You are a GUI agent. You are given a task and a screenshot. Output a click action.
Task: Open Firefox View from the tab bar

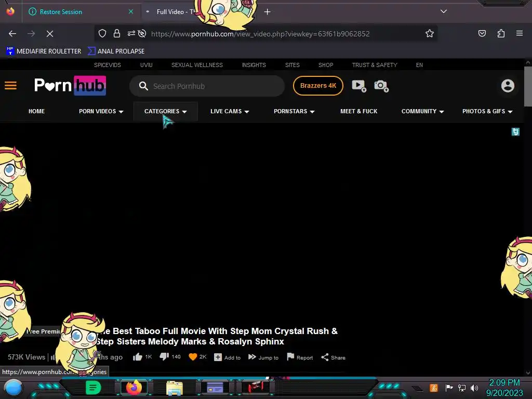click(x=10, y=11)
